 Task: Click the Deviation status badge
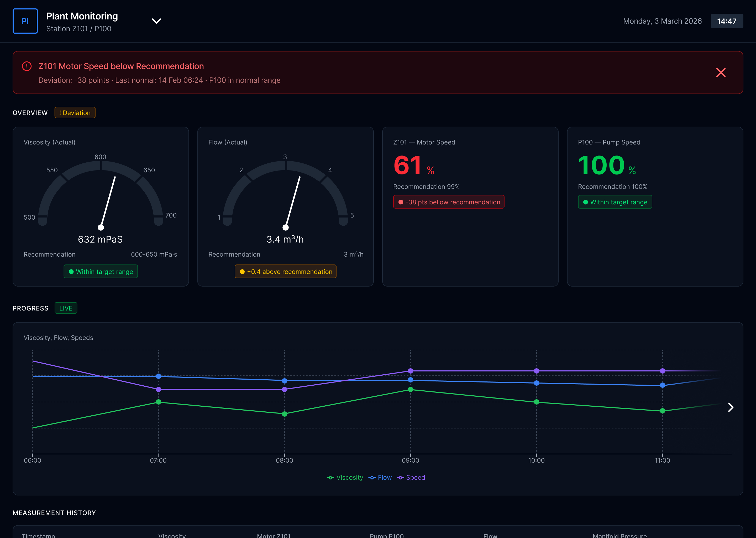tap(75, 113)
